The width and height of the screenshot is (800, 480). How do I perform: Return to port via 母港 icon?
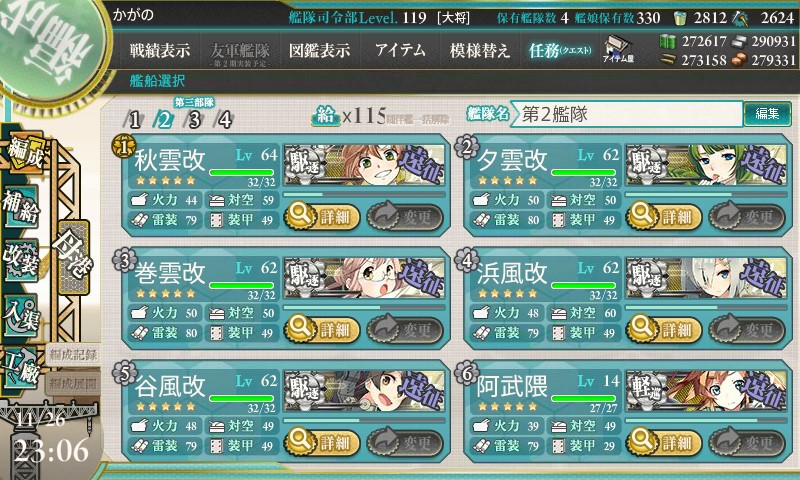(x=74, y=257)
